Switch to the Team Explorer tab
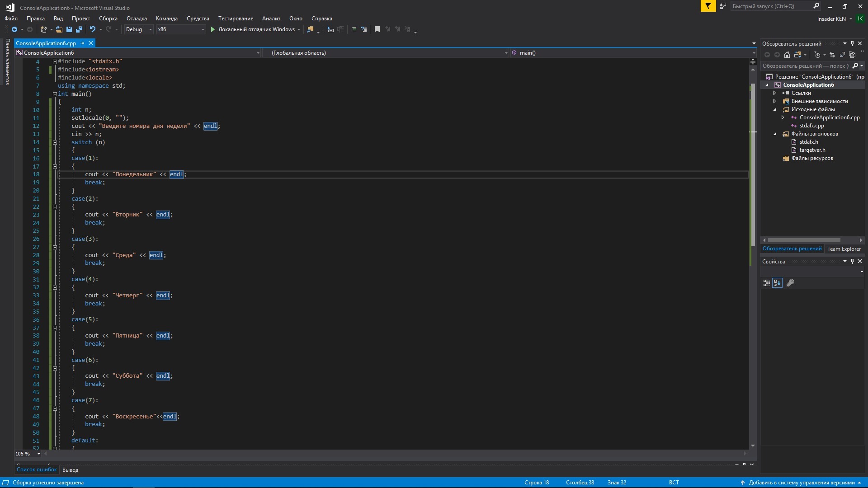868x488 pixels. [844, 249]
